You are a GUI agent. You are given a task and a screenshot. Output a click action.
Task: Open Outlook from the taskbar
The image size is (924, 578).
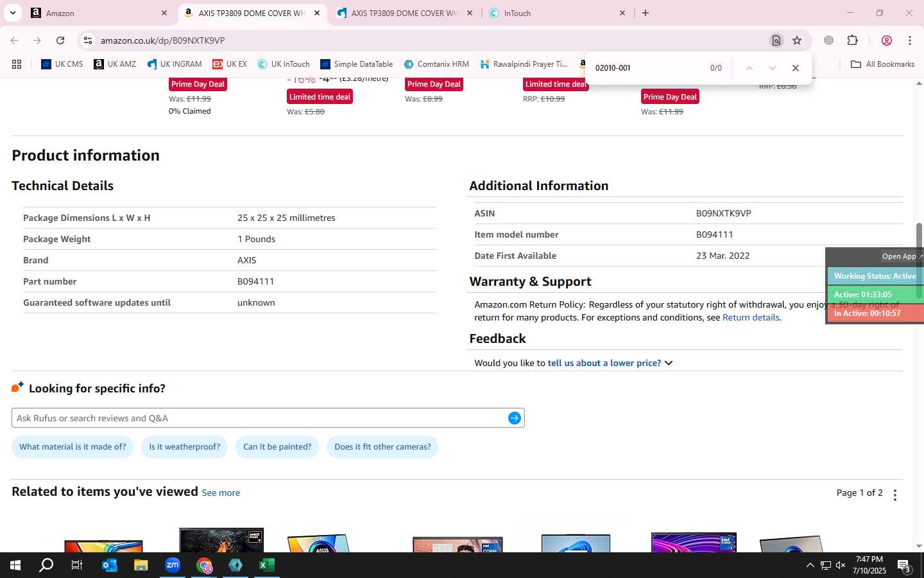pyautogui.click(x=110, y=565)
